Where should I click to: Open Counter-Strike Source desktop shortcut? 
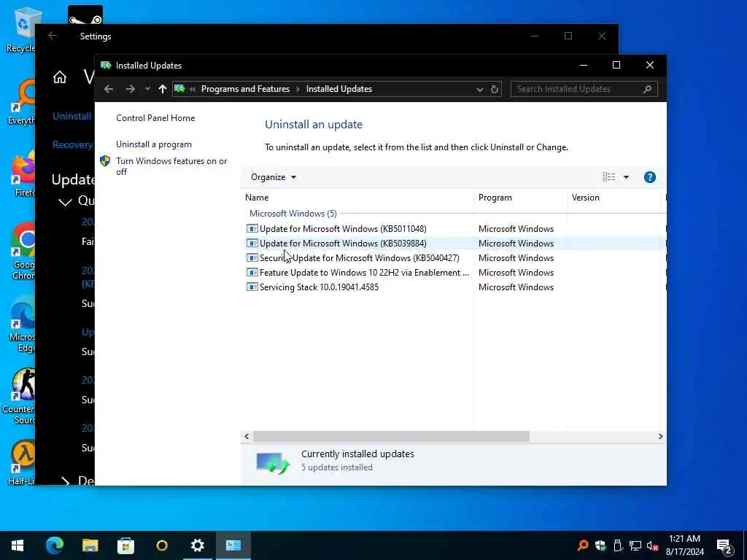click(20, 396)
